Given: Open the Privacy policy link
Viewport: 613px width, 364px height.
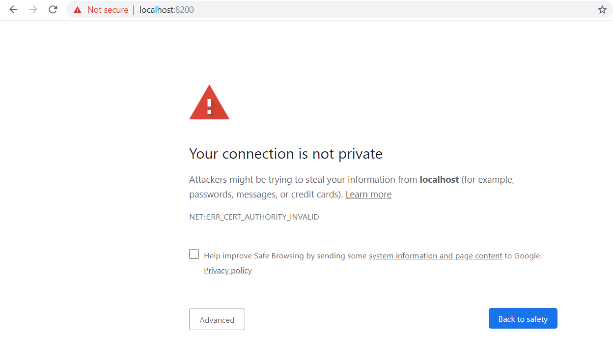Looking at the screenshot, I should pyautogui.click(x=228, y=271).
